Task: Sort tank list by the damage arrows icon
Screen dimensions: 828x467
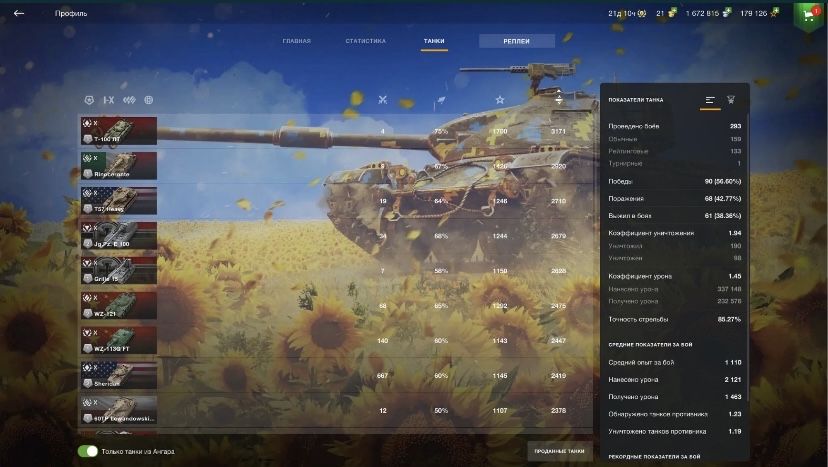Action: click(x=559, y=97)
